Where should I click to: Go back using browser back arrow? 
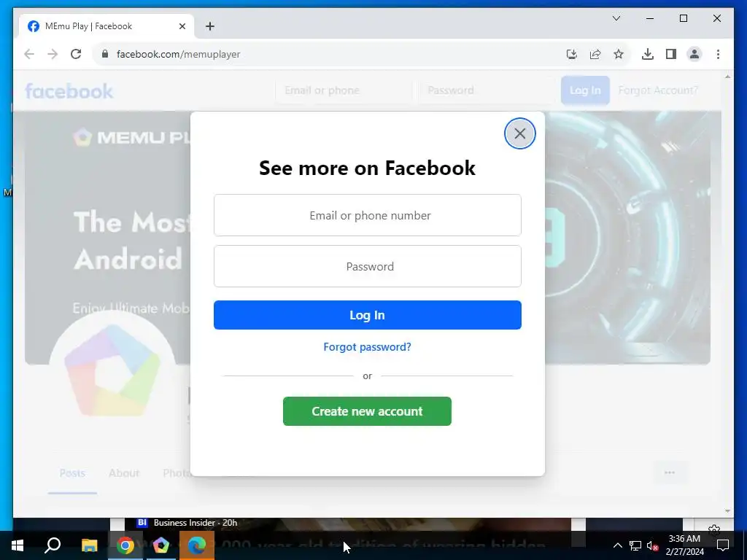click(x=29, y=54)
